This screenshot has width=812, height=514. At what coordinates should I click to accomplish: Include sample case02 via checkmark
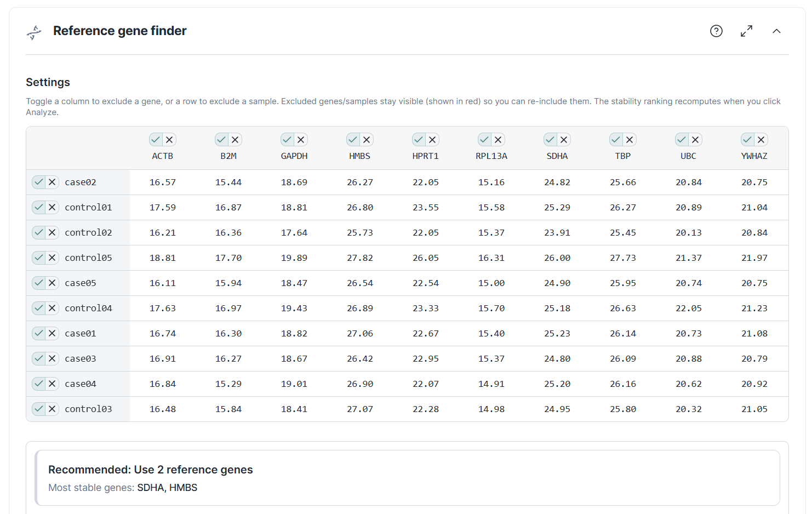(x=39, y=182)
